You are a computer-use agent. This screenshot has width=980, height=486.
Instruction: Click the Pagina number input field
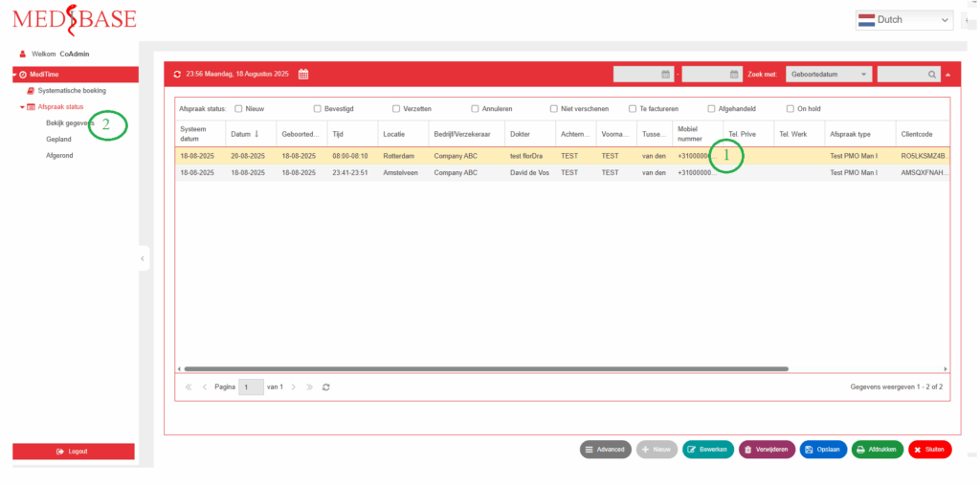click(x=251, y=387)
